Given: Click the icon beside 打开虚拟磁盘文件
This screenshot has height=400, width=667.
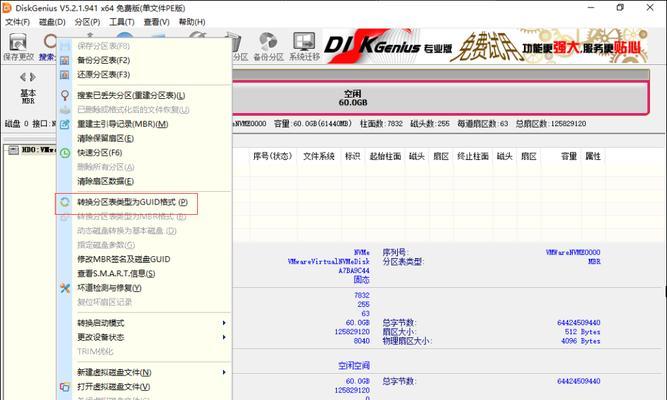Looking at the screenshot, I should [x=65, y=387].
